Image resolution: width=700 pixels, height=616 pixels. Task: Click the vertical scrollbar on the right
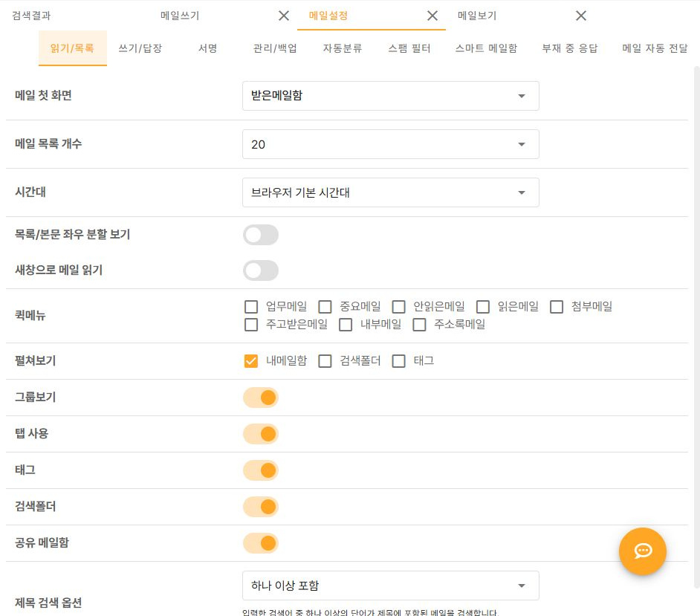point(696,326)
